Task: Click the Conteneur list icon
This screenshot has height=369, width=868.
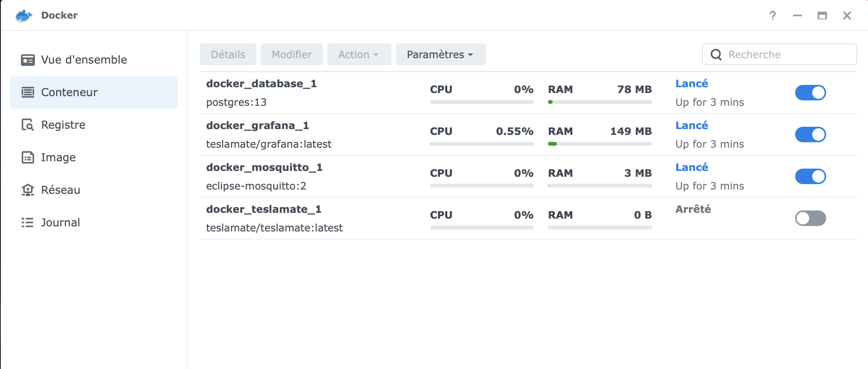Action: tap(28, 92)
